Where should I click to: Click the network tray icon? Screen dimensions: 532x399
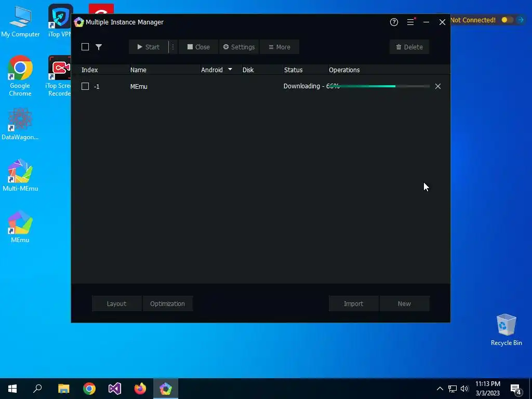(x=453, y=389)
